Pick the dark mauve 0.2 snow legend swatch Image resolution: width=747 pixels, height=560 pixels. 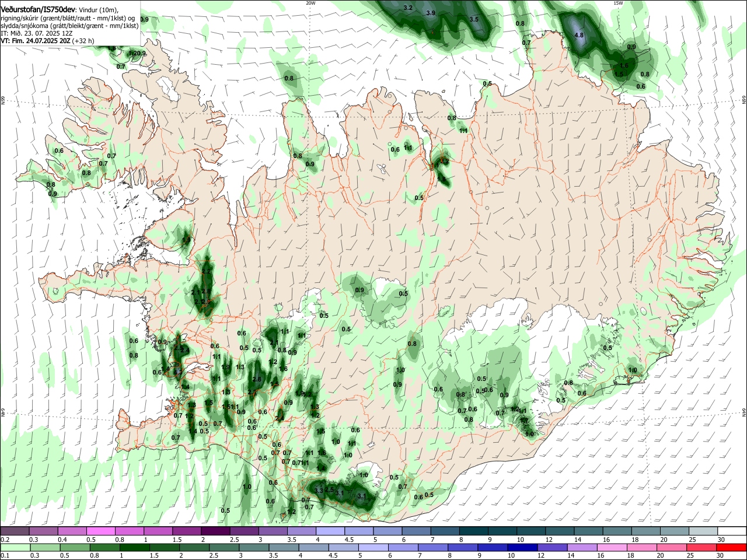pos(15,531)
